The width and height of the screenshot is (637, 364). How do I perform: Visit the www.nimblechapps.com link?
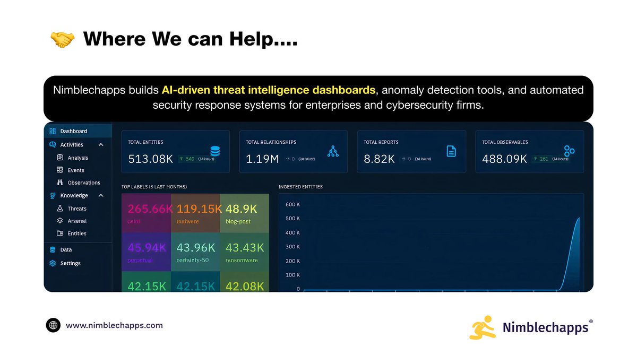point(114,325)
